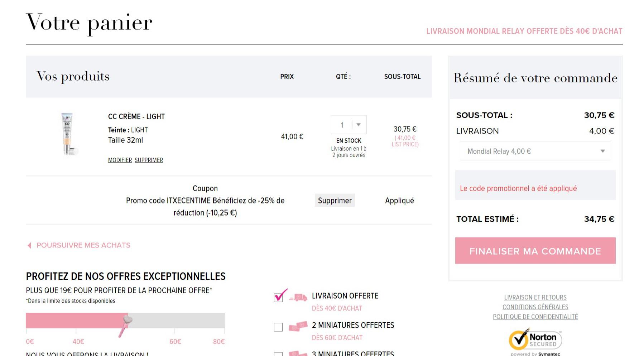The image size is (644, 356).
Task: Click the Sous-total 30,75 € amount in summary
Action: pyautogui.click(x=599, y=115)
